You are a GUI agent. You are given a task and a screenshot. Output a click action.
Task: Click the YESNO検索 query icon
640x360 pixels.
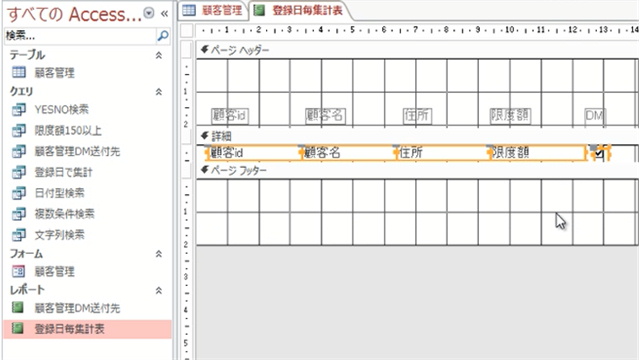(x=19, y=109)
